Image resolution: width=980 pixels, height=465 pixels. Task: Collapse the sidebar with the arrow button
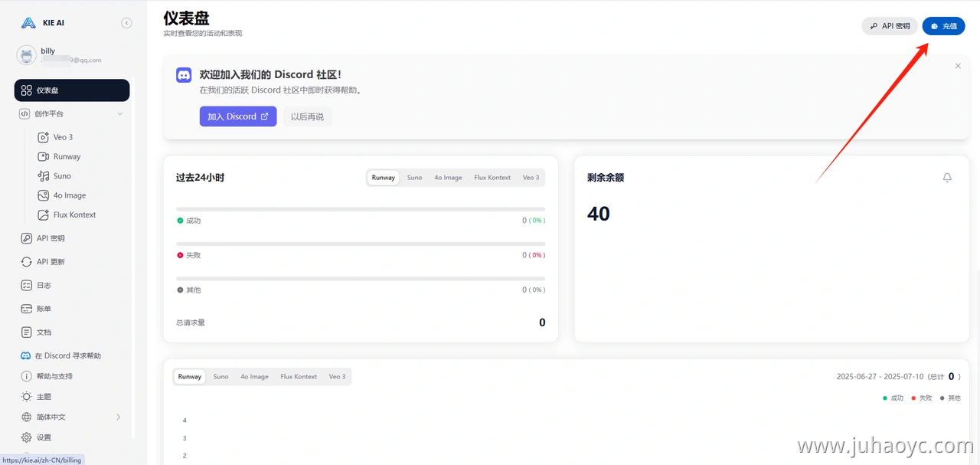point(126,23)
